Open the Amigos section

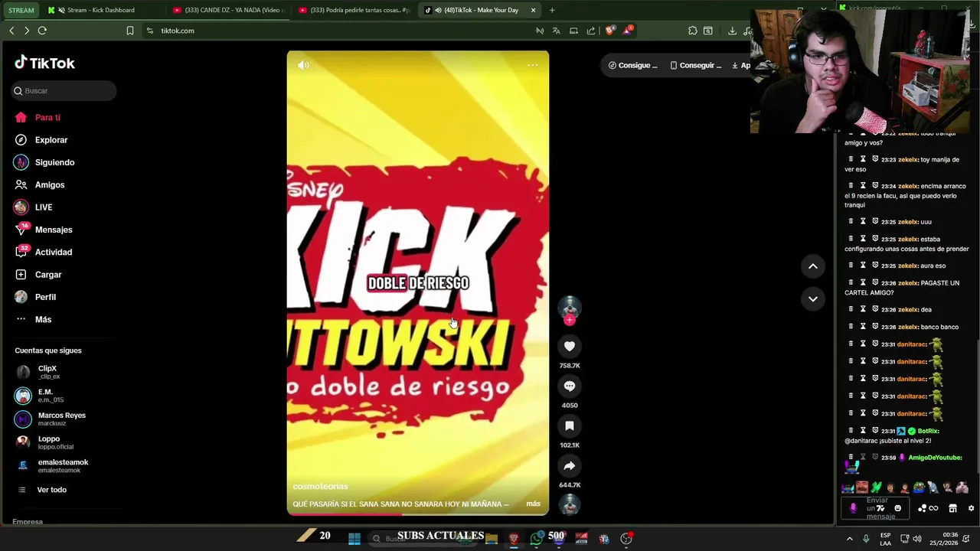tap(50, 184)
